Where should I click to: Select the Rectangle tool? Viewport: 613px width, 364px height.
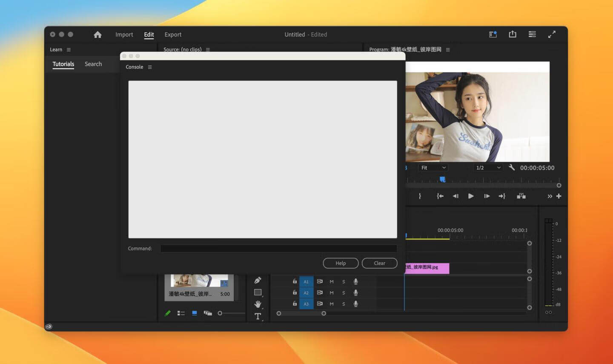pos(258,292)
